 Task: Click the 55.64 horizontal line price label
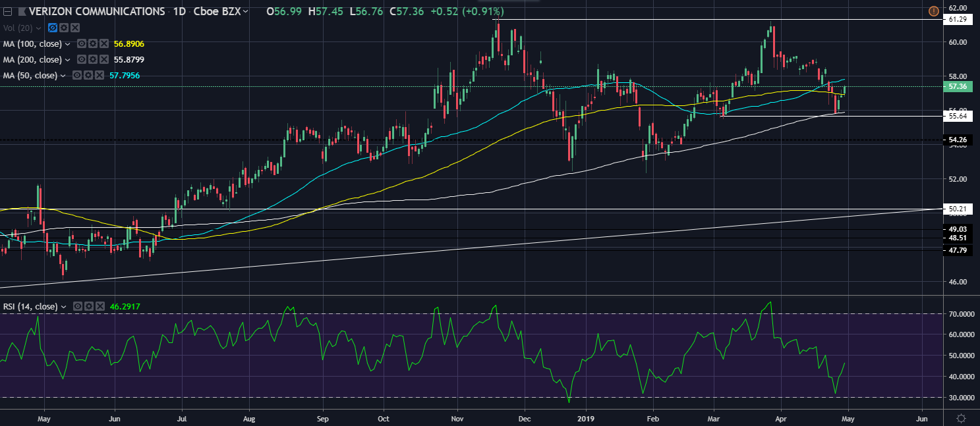coord(958,116)
